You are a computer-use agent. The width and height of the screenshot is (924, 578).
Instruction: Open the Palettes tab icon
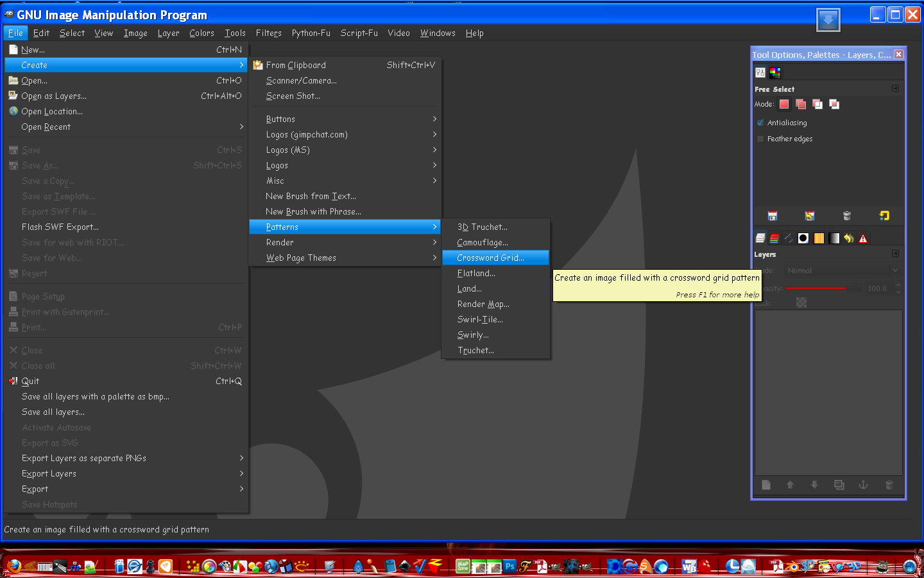(775, 73)
